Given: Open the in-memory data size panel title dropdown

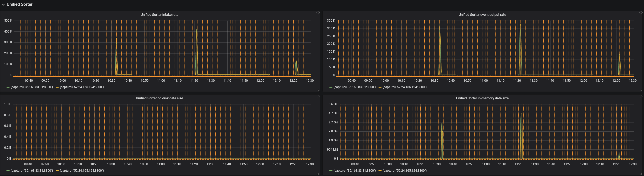Looking at the screenshot, I should [x=482, y=98].
